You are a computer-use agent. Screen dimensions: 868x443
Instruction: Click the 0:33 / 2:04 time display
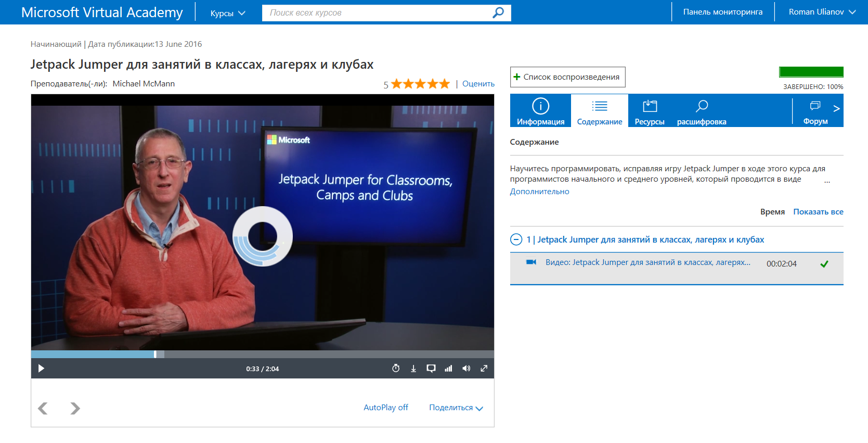(x=263, y=369)
